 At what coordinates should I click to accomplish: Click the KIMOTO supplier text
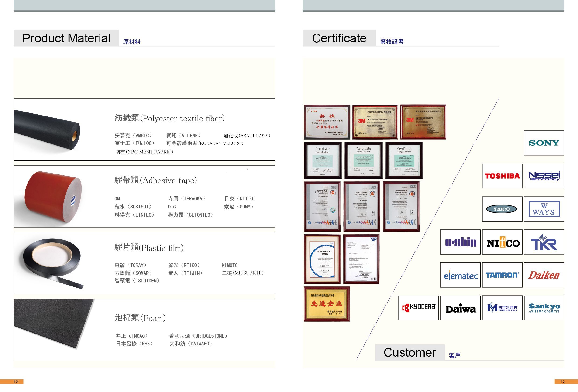click(x=230, y=265)
